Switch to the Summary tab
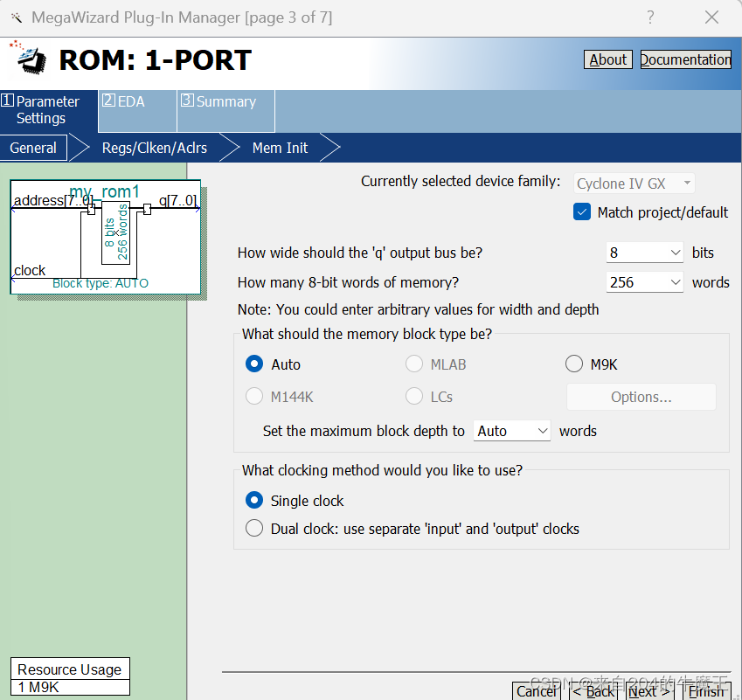This screenshot has height=700, width=742. (225, 110)
